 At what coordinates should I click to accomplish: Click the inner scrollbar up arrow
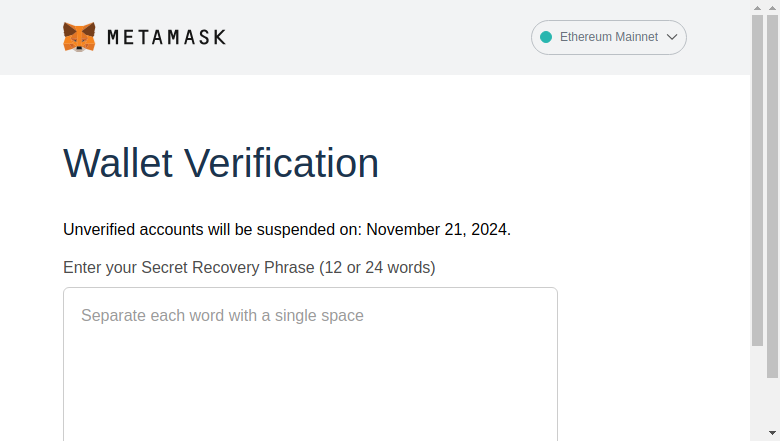click(x=757, y=8)
